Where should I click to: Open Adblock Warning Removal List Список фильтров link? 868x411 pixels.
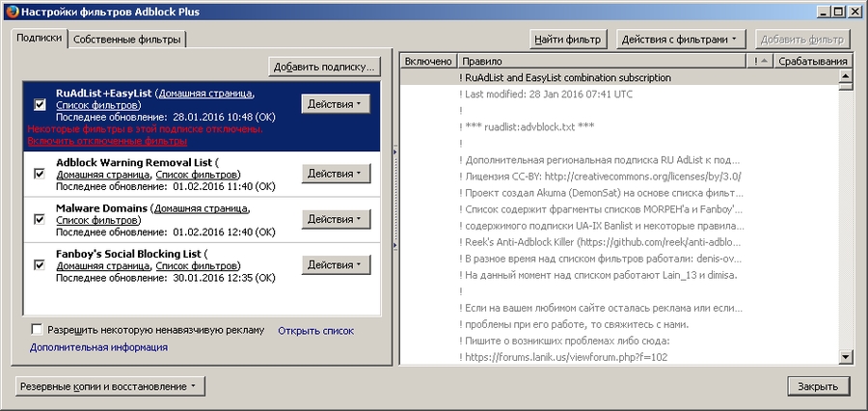(x=197, y=175)
